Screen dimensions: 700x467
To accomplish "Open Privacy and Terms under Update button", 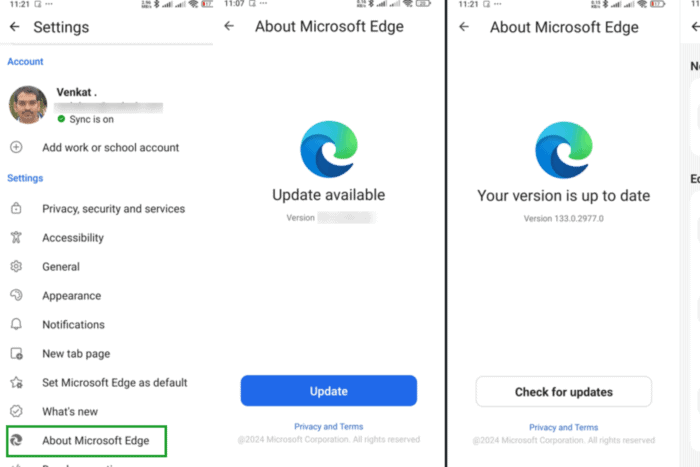I will (329, 426).
